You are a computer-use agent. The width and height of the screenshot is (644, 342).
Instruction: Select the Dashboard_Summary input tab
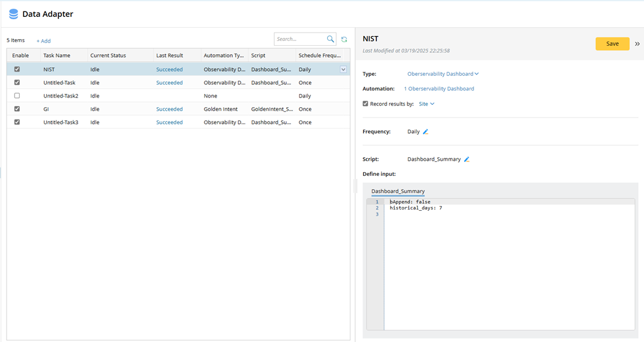(397, 191)
